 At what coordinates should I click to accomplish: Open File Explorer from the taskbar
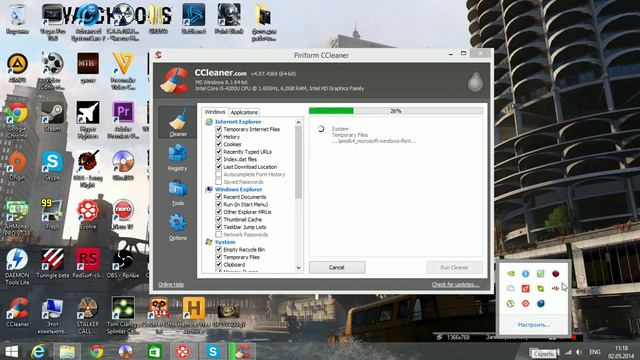[67, 351]
